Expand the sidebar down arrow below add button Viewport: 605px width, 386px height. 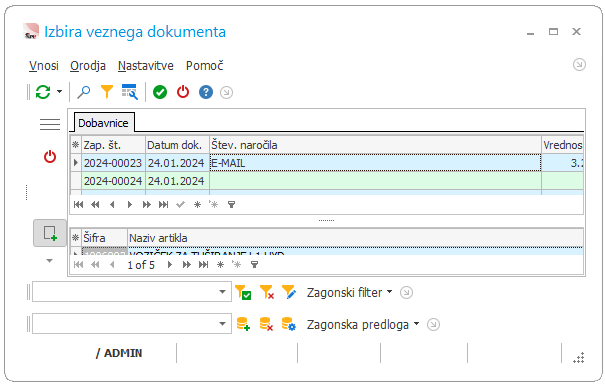point(49,261)
